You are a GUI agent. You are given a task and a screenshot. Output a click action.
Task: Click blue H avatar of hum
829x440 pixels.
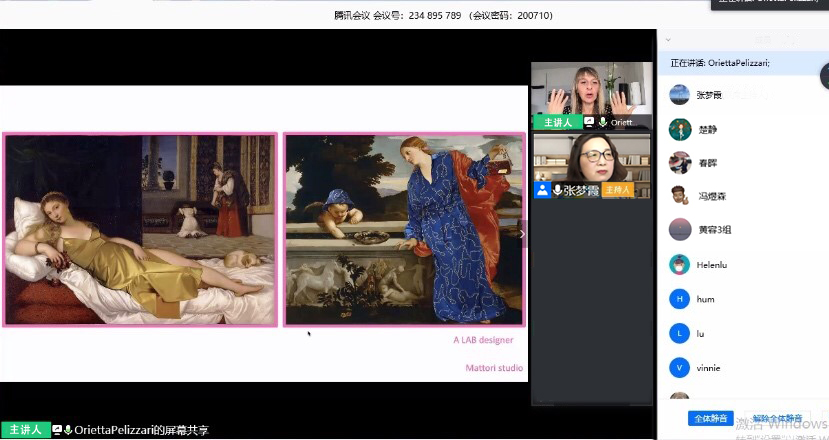(679, 299)
